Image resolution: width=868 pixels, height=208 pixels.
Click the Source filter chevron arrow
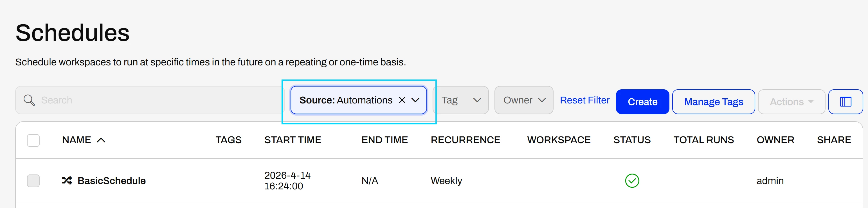pyautogui.click(x=415, y=100)
